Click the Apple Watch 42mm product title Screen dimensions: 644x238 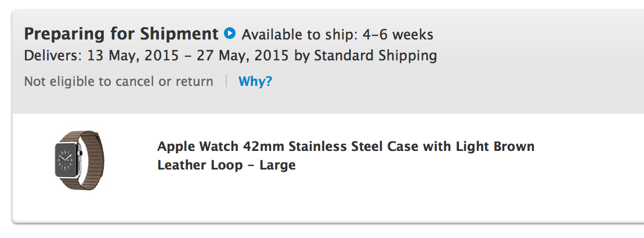(x=345, y=155)
